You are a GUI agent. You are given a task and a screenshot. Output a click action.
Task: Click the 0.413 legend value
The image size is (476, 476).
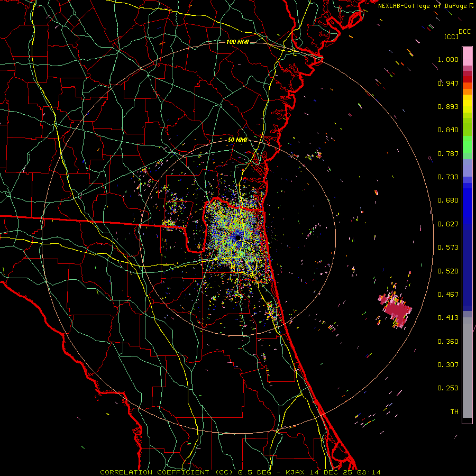coord(448,318)
